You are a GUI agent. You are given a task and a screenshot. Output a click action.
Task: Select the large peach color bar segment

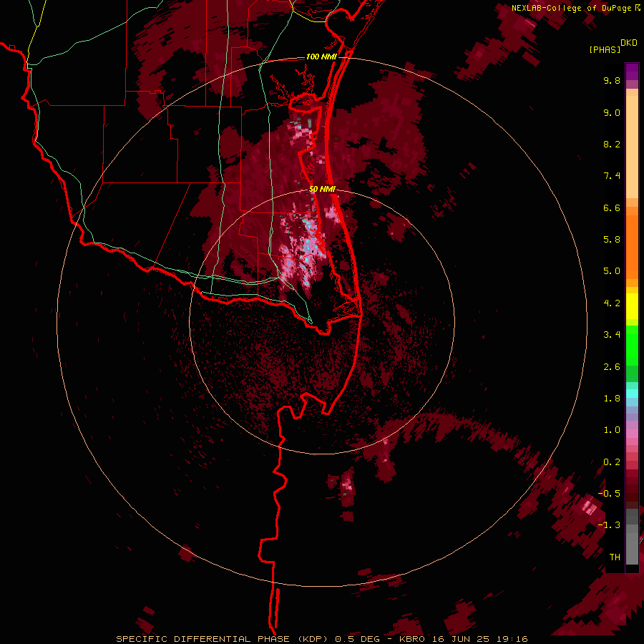pyautogui.click(x=632, y=147)
